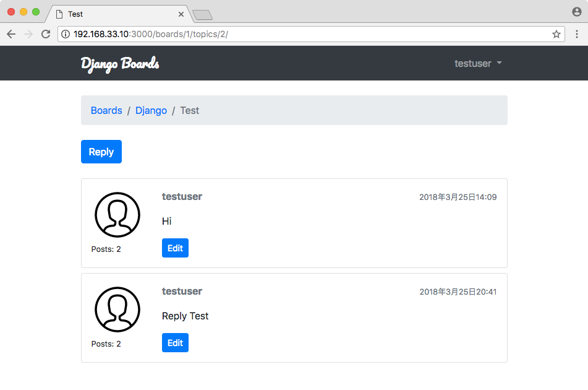Open the Django breadcrumb link
This screenshot has width=588, height=390.
pos(151,110)
